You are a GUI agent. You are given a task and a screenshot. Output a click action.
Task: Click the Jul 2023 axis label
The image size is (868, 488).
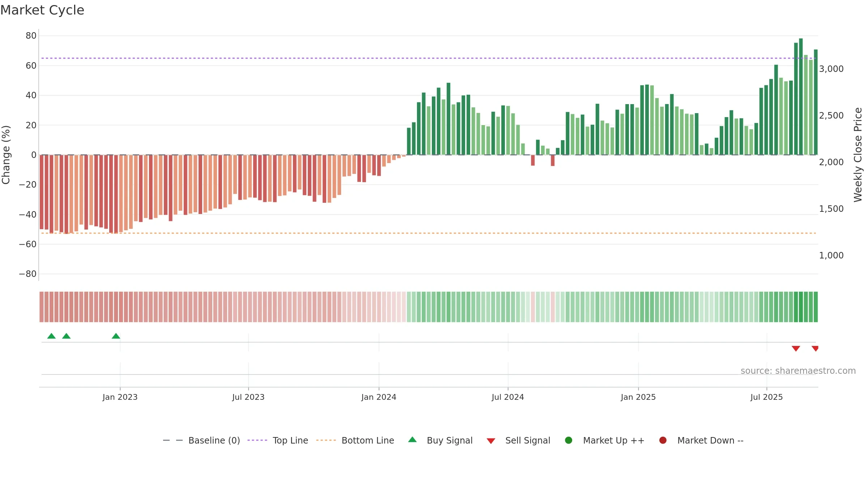pos(248,397)
